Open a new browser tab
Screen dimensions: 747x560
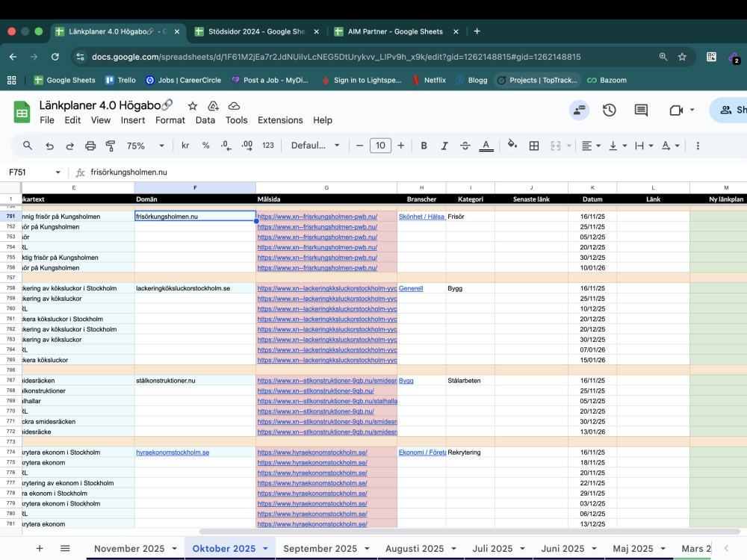[477, 31]
